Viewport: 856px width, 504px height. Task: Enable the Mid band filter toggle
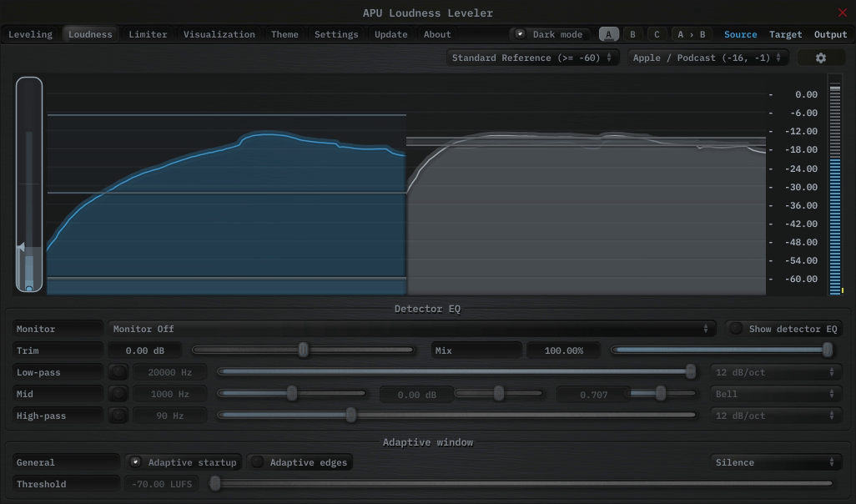(118, 394)
